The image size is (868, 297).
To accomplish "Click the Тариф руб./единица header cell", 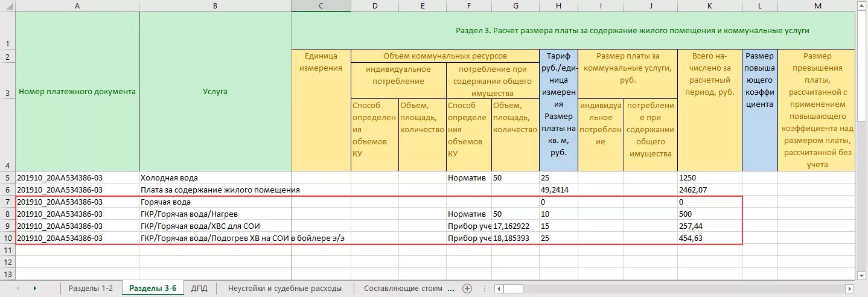I will tap(558, 110).
